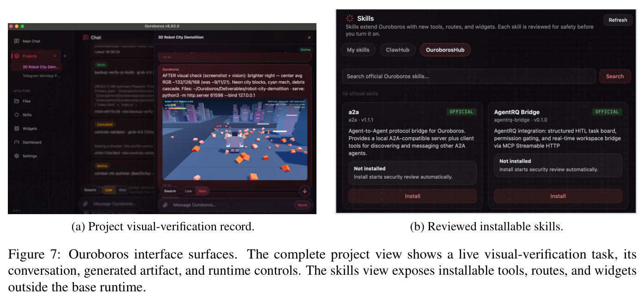Switch to the OuroborosHub tab
644x302 pixels.
445,50
